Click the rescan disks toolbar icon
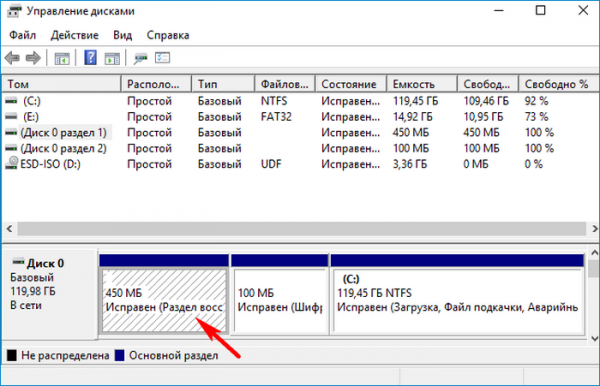Screen dimensions: 600x386 (x=140, y=59)
